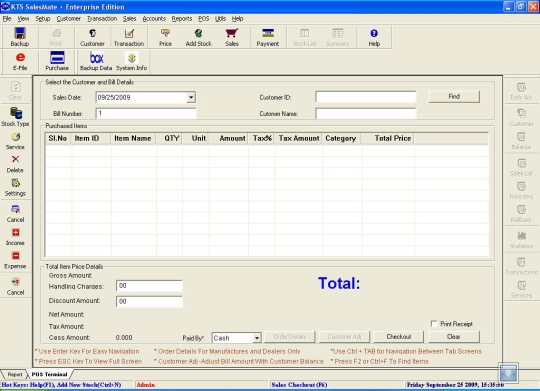Click the Stock Type sidebar icon
Viewport: 540px width, 391px height.
coord(15,117)
